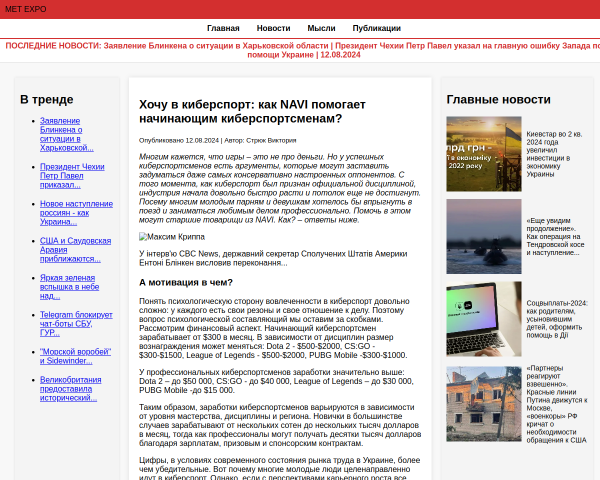Screen dimensions: 600x480
Task: Open trending link Президент Чехии Петр Павел
Action: (72, 176)
